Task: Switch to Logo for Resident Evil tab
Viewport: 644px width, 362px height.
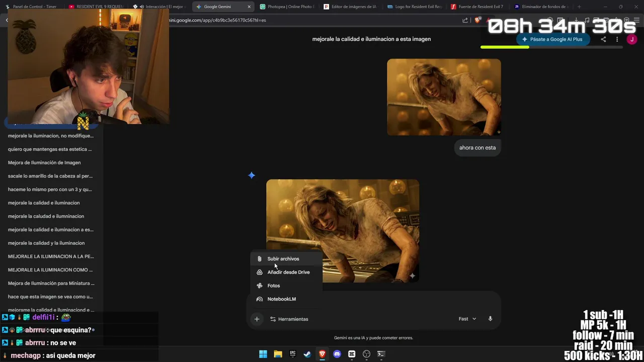Action: click(415, 7)
